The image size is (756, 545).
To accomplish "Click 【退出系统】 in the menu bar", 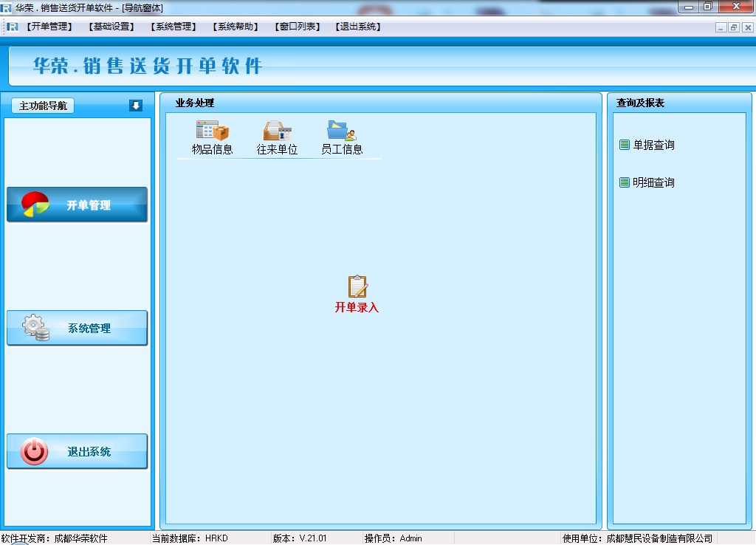I will [358, 27].
